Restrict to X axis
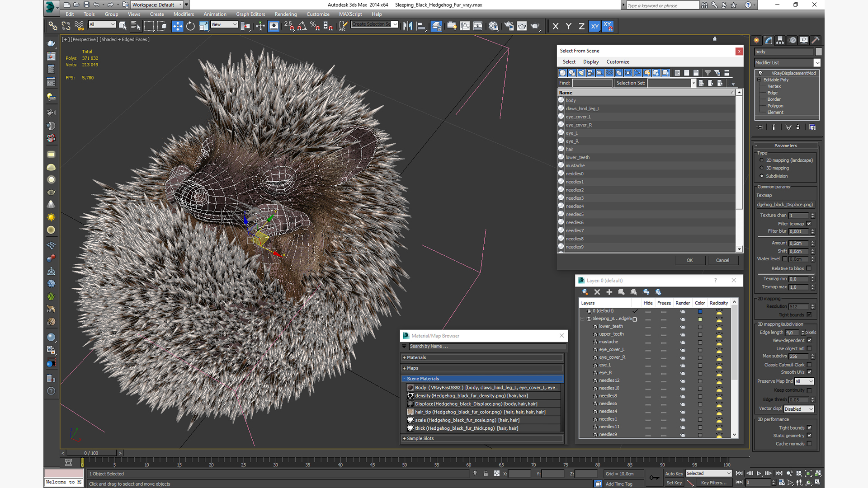Viewport: 868px width, 488px height. coord(556,26)
